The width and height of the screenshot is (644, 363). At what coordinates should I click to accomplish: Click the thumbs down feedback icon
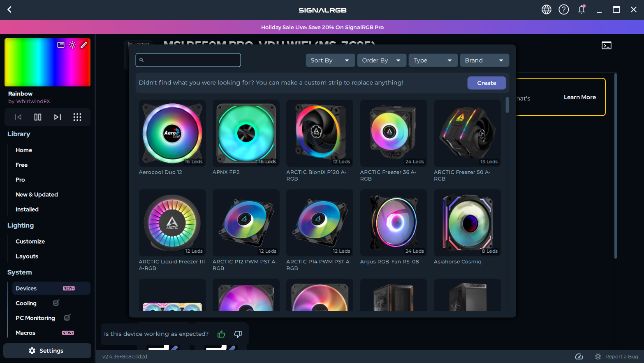[x=238, y=334]
